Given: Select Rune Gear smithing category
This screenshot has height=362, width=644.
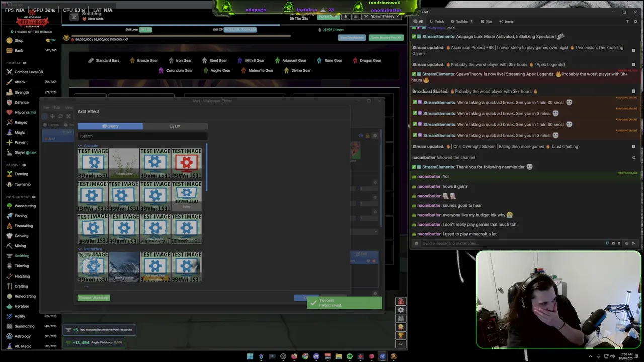Looking at the screenshot, I should tap(330, 60).
